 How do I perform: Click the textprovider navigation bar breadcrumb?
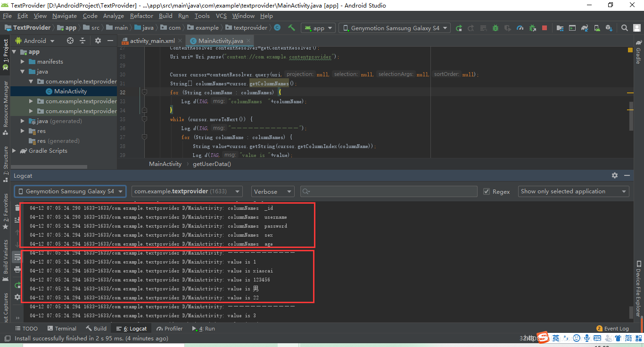(x=247, y=28)
